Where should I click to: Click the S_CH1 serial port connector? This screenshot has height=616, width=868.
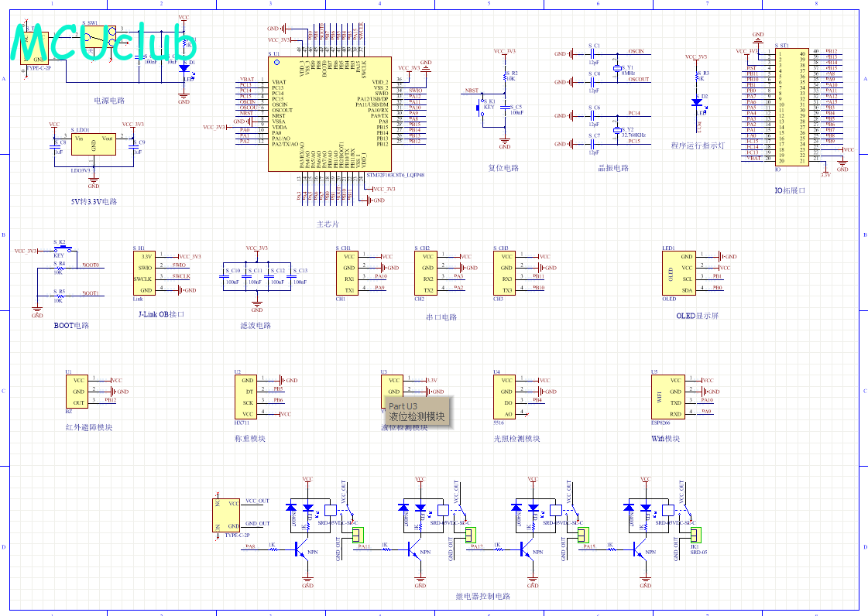coord(347,273)
